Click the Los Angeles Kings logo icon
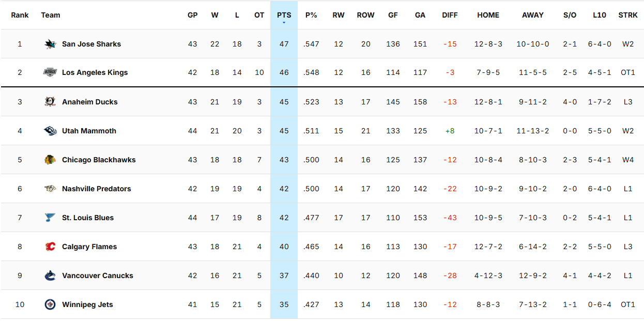Screen dimensions: 644x321 (x=50, y=72)
